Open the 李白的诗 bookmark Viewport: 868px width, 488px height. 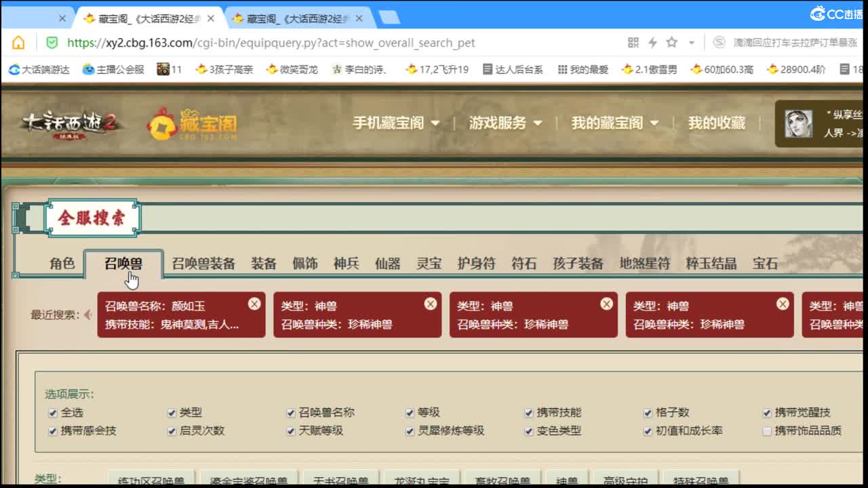359,69
